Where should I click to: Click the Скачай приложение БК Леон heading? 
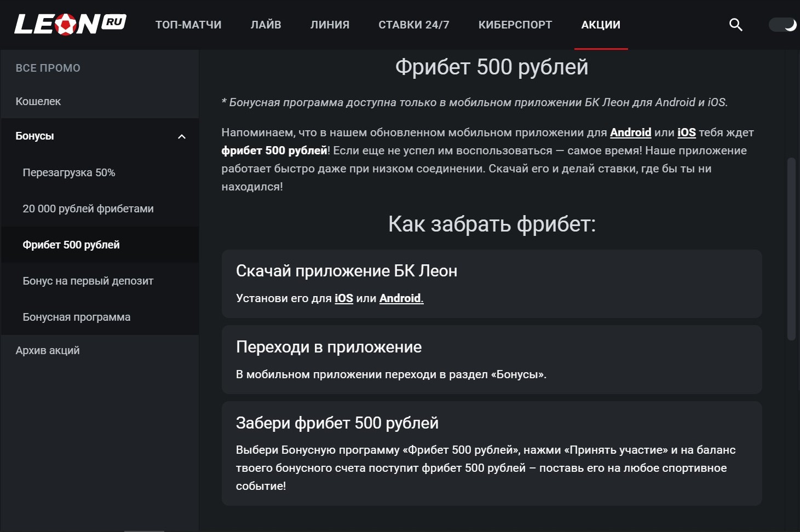[347, 271]
